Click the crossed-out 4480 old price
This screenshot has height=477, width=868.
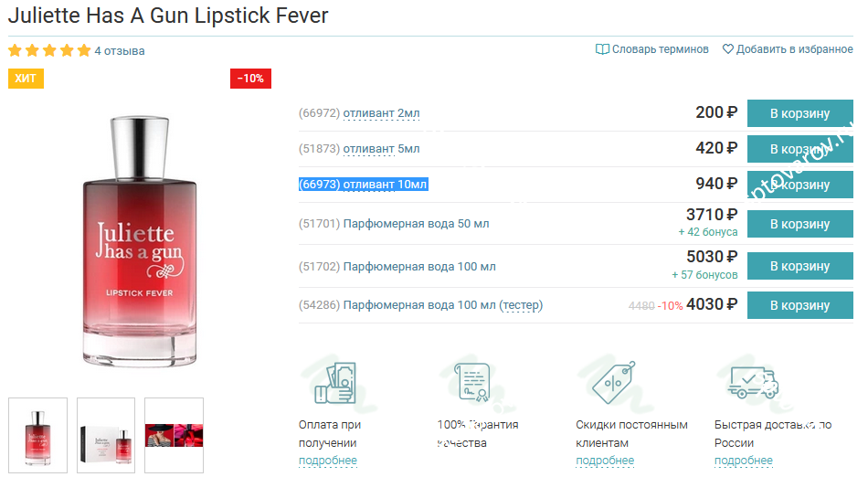pos(641,306)
